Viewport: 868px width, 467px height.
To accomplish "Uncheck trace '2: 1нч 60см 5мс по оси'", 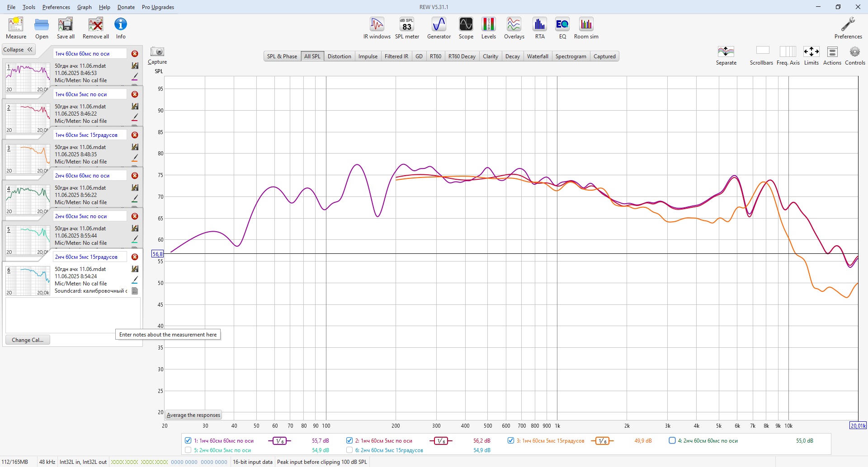I will (x=349, y=440).
